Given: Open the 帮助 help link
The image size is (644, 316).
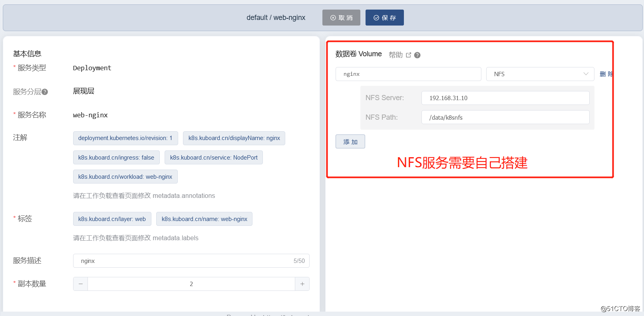Looking at the screenshot, I should coord(396,55).
